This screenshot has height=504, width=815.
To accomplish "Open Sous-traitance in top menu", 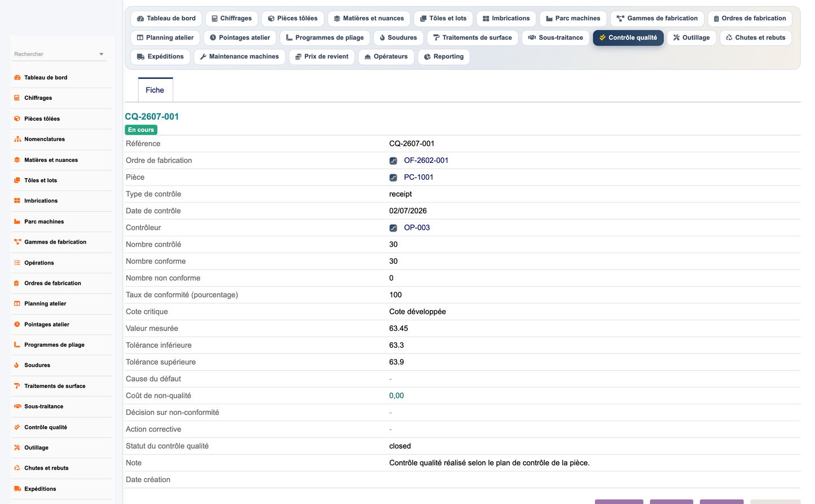I will 556,38.
